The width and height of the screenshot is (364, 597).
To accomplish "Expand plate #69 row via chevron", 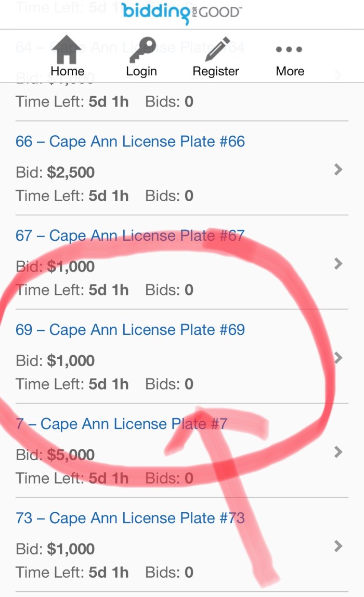I will (339, 358).
